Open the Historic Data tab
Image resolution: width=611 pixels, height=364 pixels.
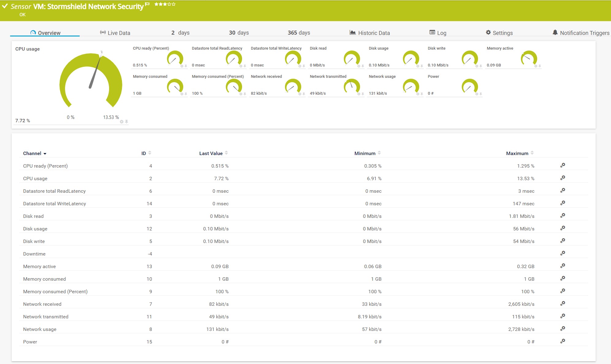click(x=370, y=33)
